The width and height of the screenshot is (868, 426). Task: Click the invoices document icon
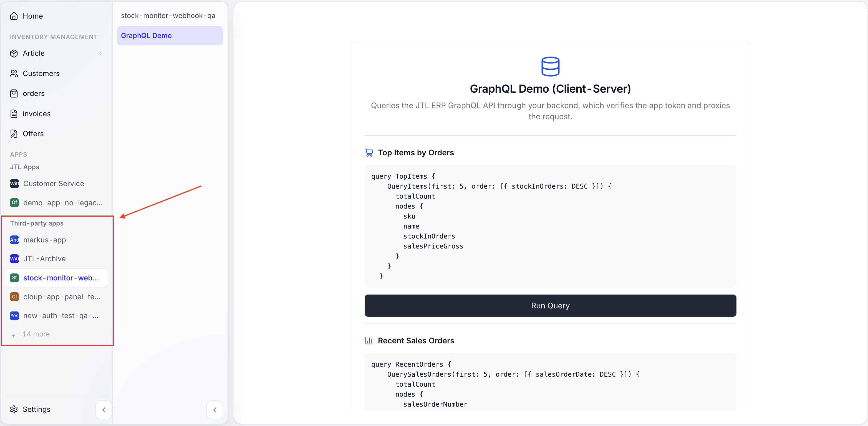pos(14,113)
